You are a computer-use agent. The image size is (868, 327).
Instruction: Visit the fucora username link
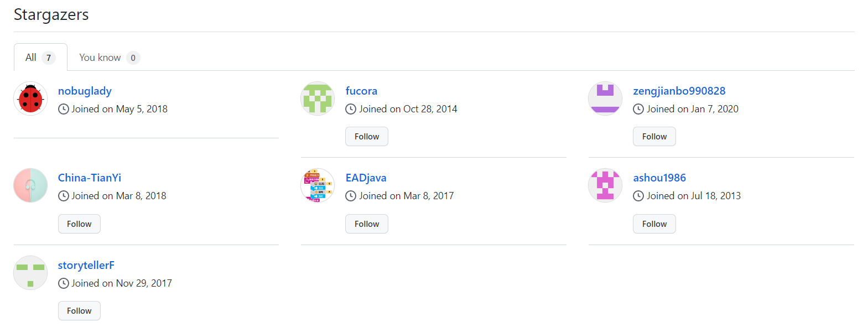tap(361, 91)
